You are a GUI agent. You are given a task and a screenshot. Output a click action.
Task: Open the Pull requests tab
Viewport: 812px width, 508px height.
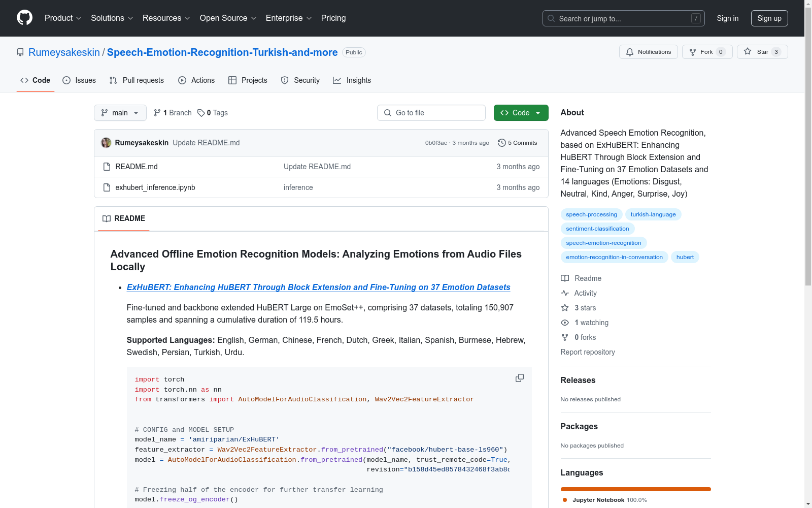tap(137, 80)
